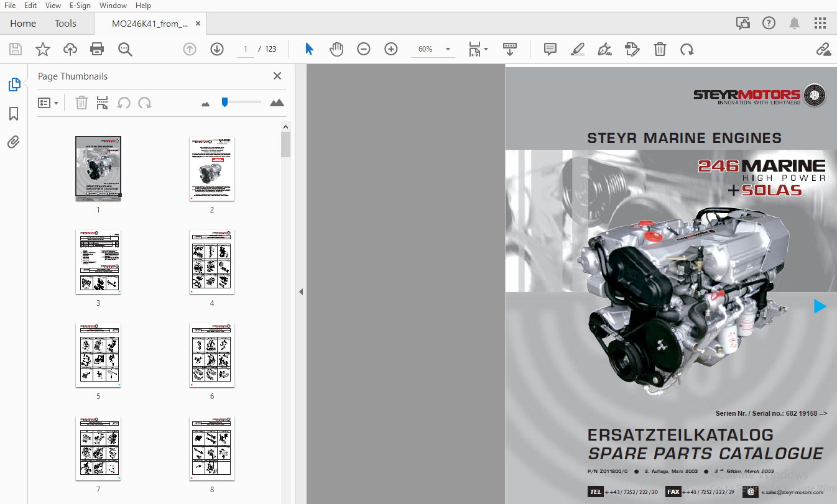
Task: Go to the next page arrow
Action: coord(217,49)
